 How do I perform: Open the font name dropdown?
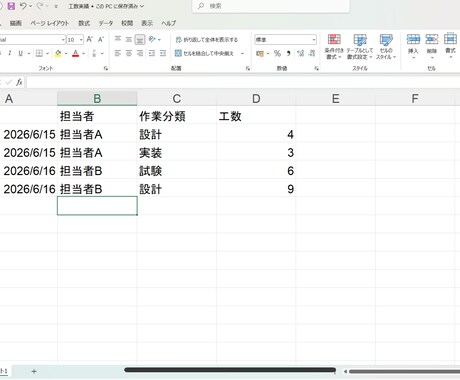63,40
